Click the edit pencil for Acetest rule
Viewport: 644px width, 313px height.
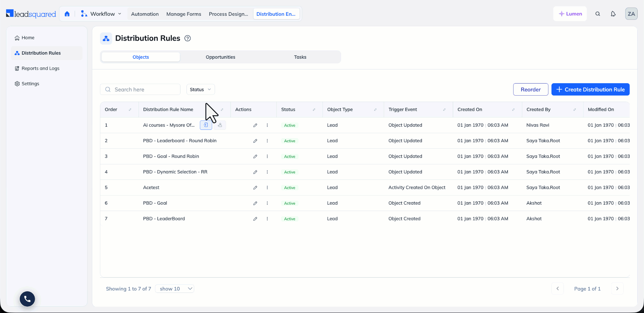(x=255, y=188)
